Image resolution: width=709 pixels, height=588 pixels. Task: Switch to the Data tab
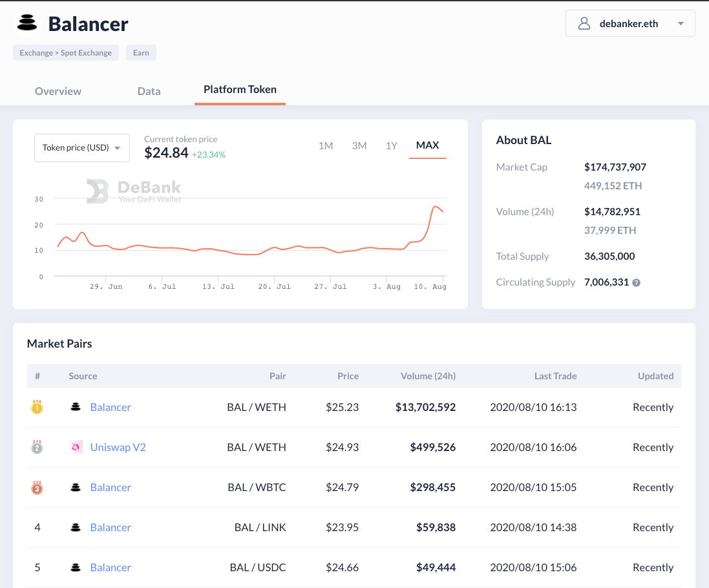pos(149,91)
